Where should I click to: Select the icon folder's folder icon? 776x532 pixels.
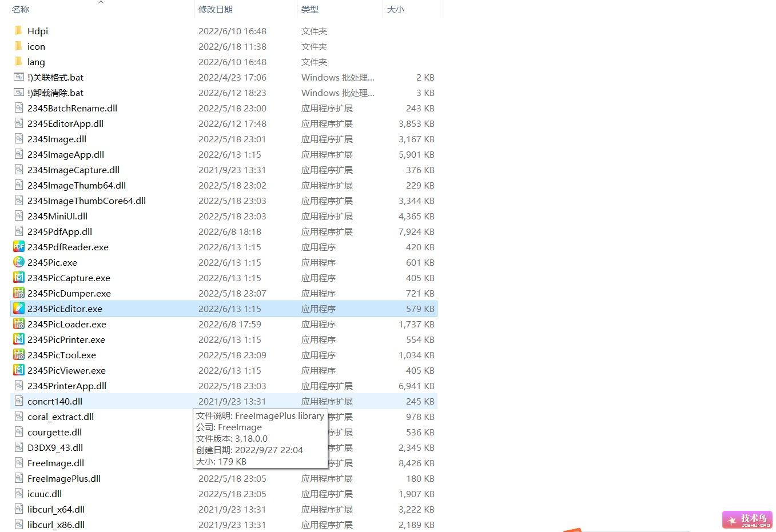(x=18, y=46)
